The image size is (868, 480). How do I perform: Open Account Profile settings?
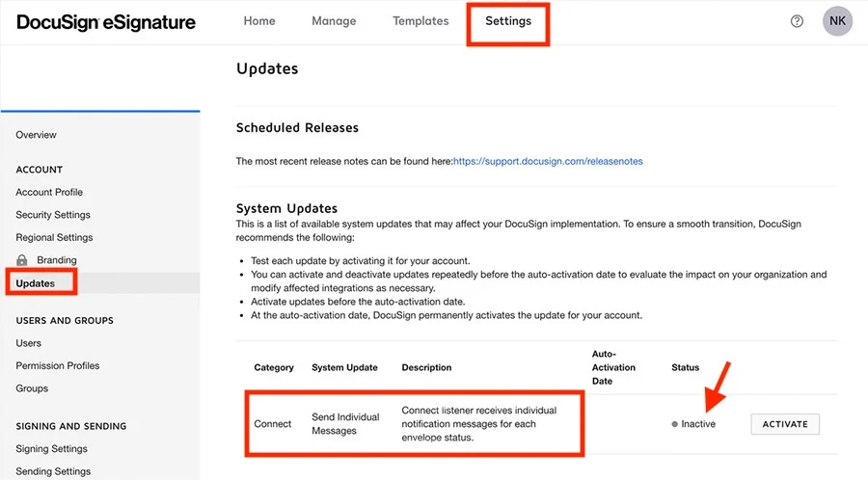pos(49,192)
